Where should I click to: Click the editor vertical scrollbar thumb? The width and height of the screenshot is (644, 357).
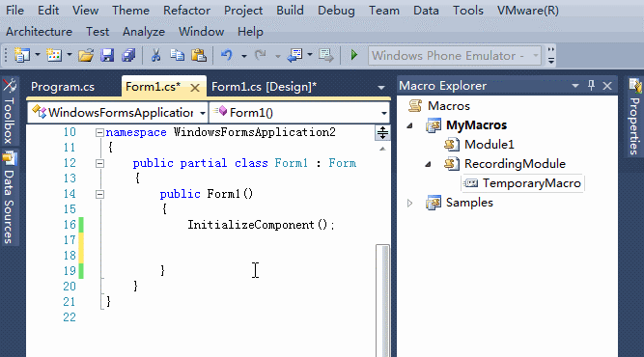tap(382, 300)
